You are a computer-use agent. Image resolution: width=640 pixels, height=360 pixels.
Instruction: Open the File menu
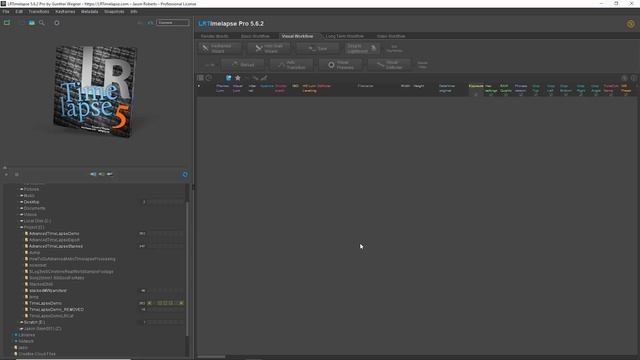click(x=6, y=11)
